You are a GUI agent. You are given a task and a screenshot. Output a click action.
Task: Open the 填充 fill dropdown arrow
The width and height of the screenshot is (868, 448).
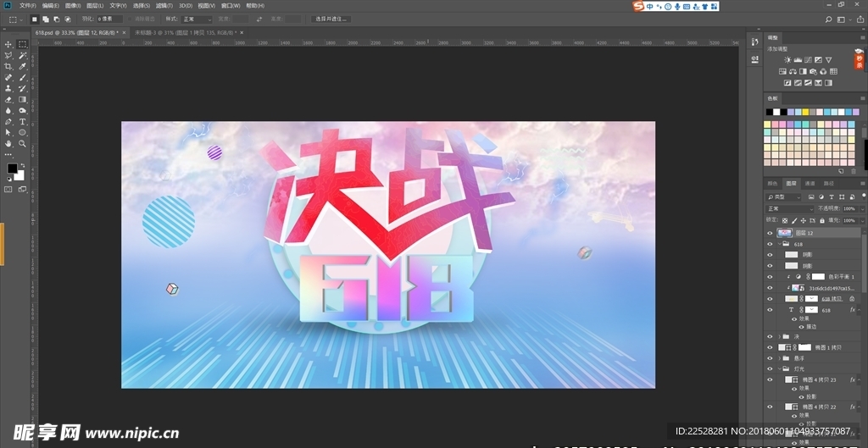coord(862,220)
